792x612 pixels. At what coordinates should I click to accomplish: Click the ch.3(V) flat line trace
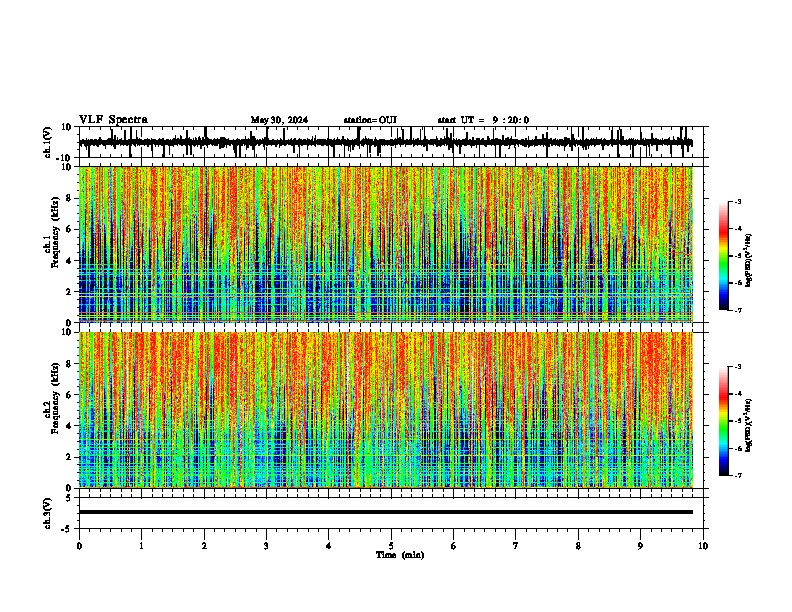[386, 512]
